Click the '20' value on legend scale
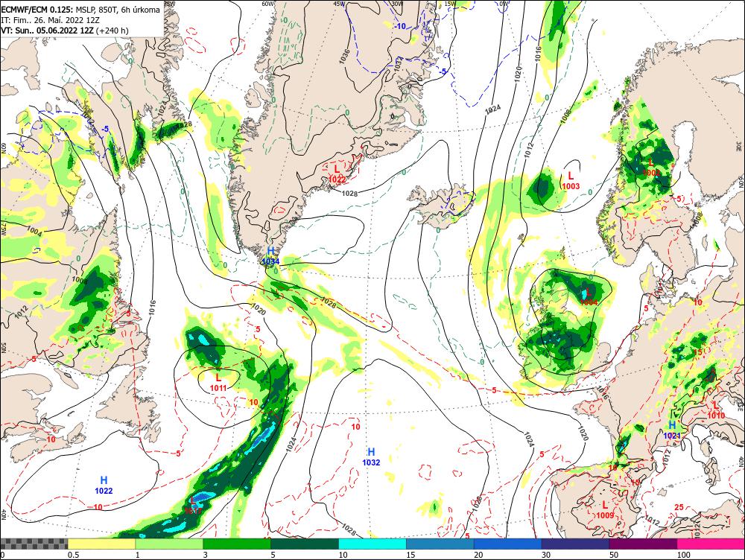This screenshot has width=745, height=560. 478,555
